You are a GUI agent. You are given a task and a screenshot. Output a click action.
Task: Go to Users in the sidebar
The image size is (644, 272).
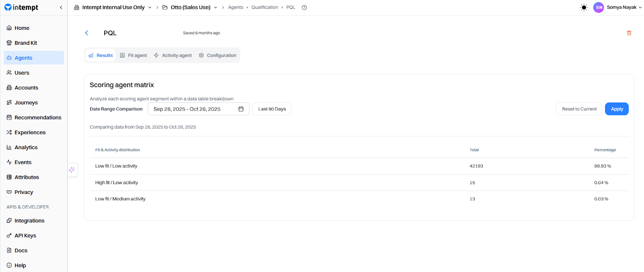[x=34, y=73]
